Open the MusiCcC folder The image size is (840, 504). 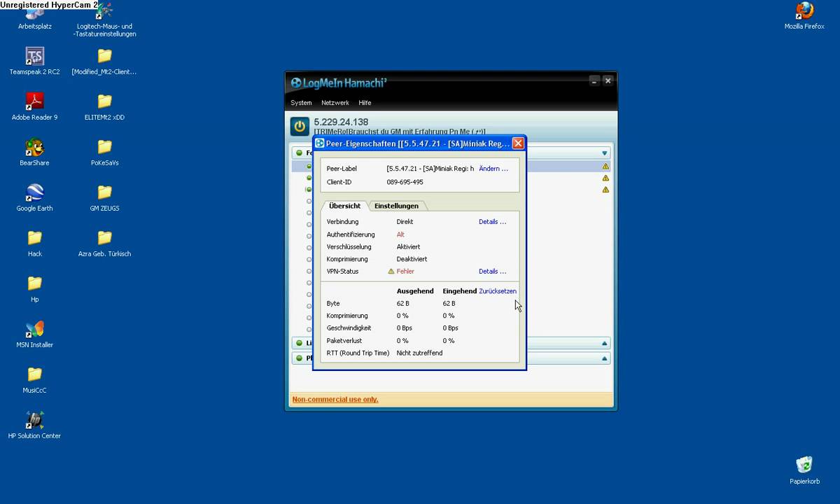[35, 379]
